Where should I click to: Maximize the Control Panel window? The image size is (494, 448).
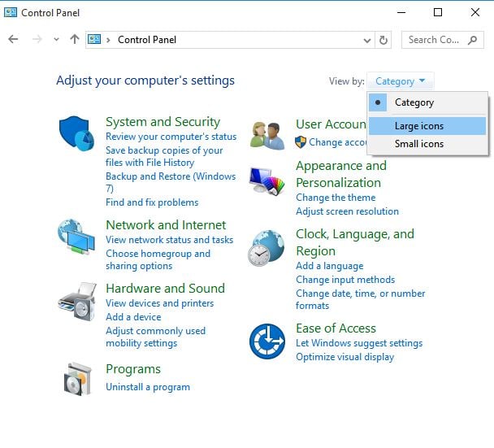pos(438,13)
